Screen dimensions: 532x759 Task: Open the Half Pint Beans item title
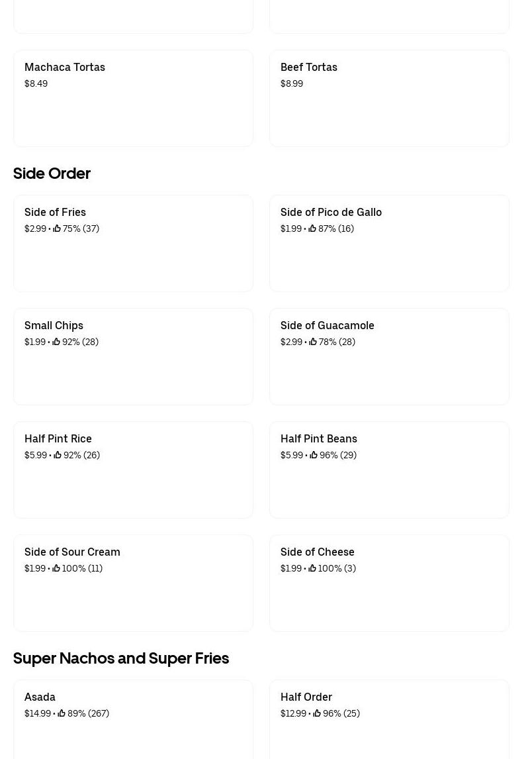(318, 438)
